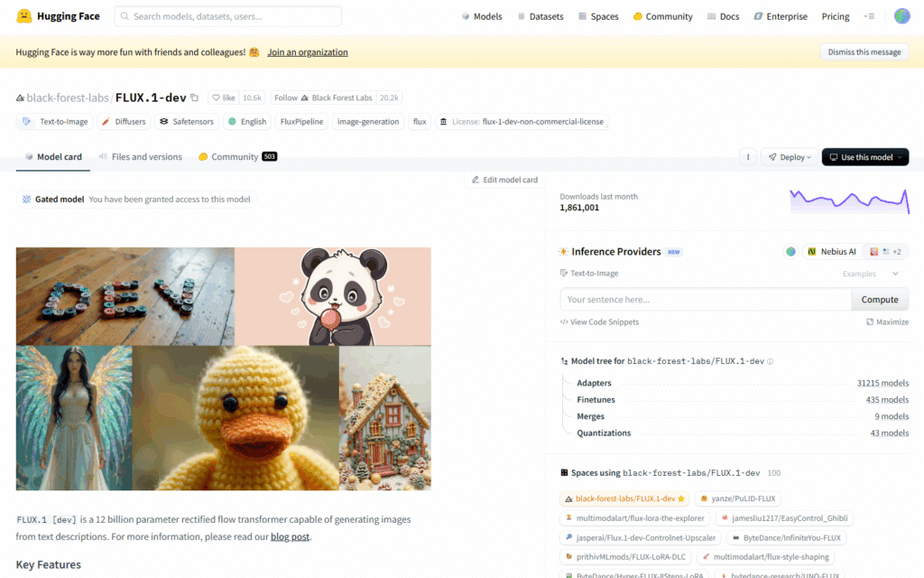Image resolution: width=924 pixels, height=578 pixels.
Task: Open the jamesliu1217/EasyControl_Ghibli space
Action: click(784, 518)
